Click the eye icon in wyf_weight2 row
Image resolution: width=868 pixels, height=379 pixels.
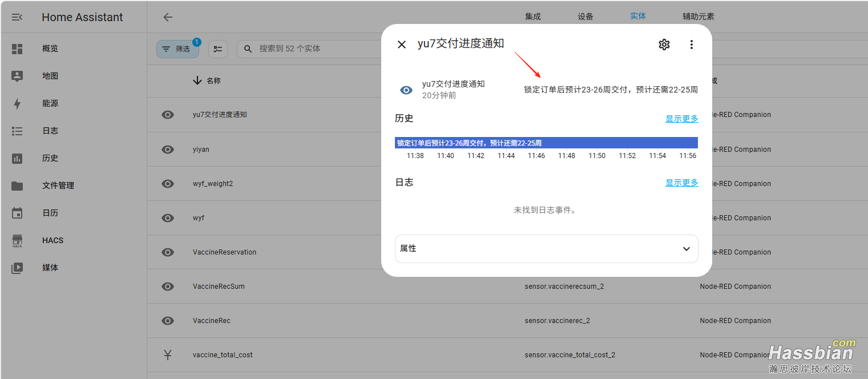[168, 184]
